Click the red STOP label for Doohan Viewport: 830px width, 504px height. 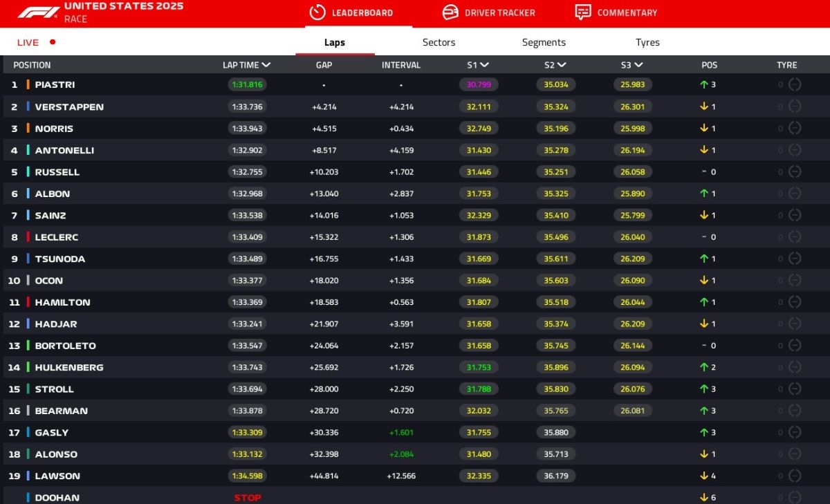coord(247,498)
